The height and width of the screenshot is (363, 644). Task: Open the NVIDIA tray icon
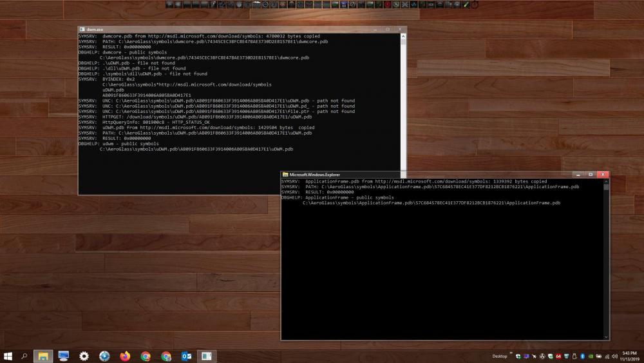coord(590,356)
